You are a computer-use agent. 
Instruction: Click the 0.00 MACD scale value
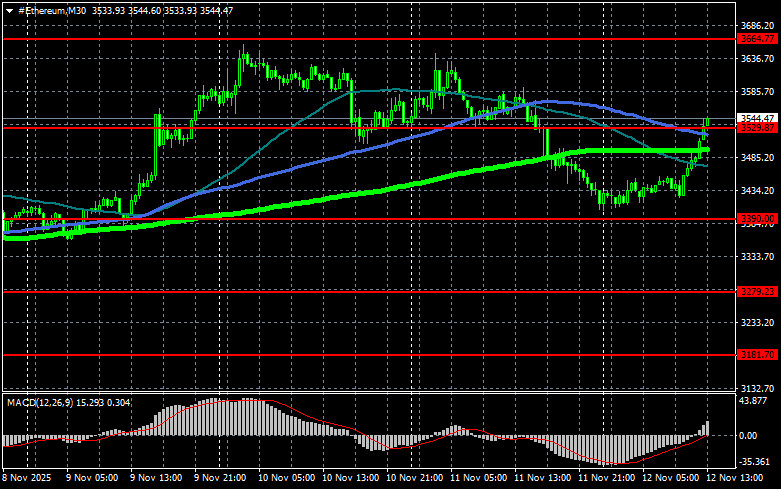748,436
